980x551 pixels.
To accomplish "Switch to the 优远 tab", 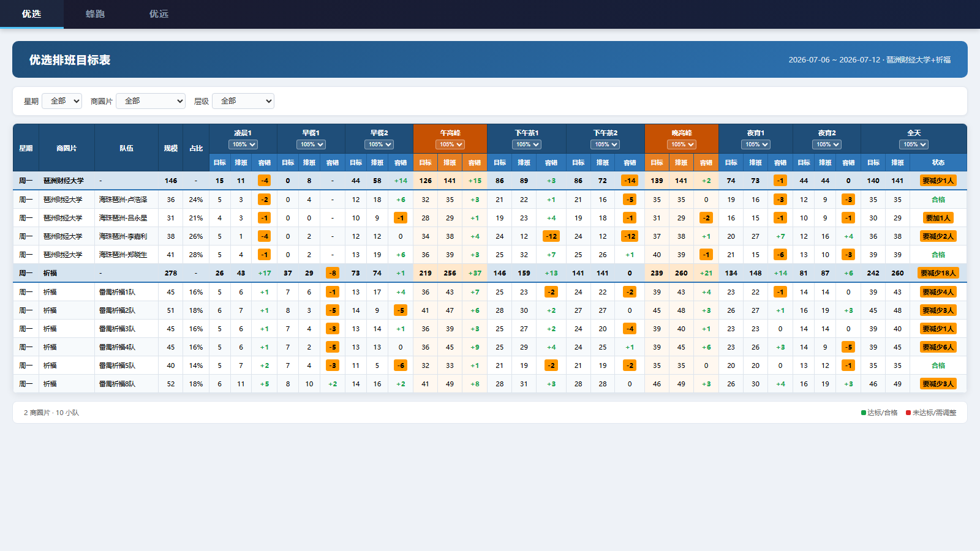I will pyautogui.click(x=159, y=13).
